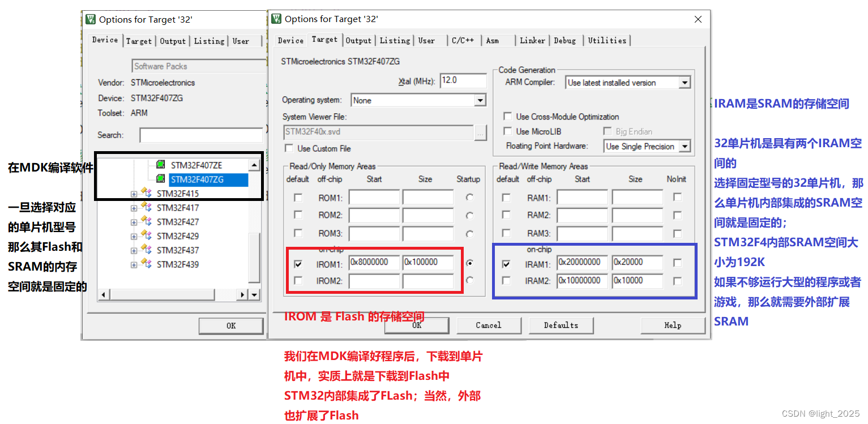868x424 pixels.
Task: Toggle the IROM1 default checkbox
Action: point(298,264)
